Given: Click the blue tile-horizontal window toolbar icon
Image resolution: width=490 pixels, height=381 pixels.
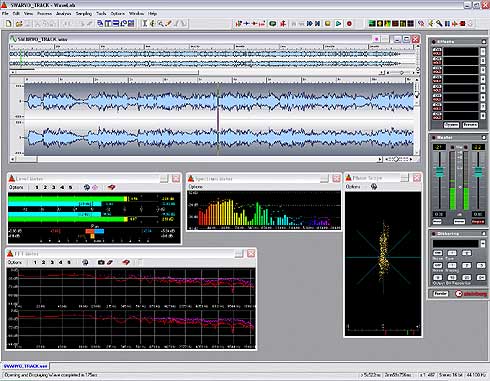Looking at the screenshot, I should coord(116,24).
